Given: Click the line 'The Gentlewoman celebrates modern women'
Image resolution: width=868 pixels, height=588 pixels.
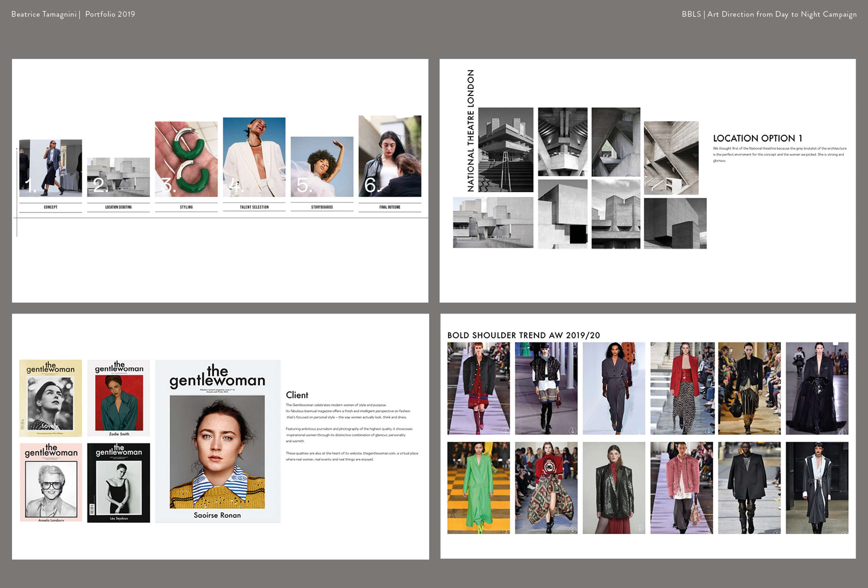Looking at the screenshot, I should click(x=336, y=405).
